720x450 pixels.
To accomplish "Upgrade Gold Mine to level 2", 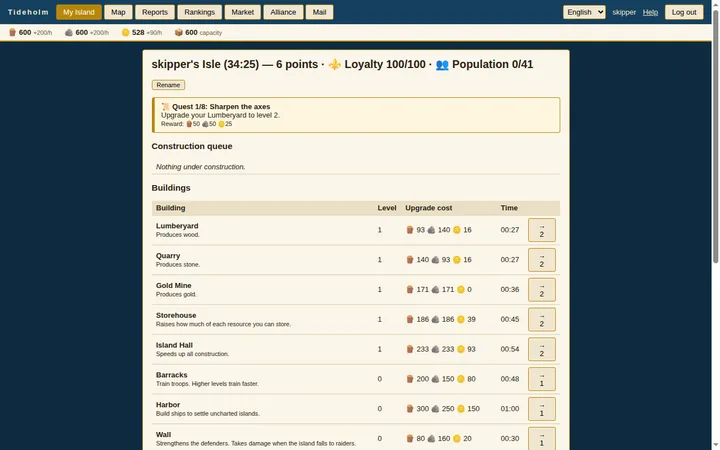I will tap(542, 290).
